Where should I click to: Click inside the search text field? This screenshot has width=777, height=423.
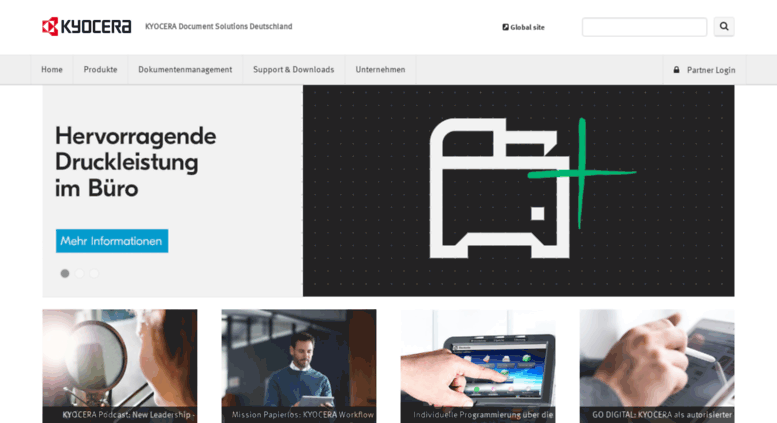point(644,27)
